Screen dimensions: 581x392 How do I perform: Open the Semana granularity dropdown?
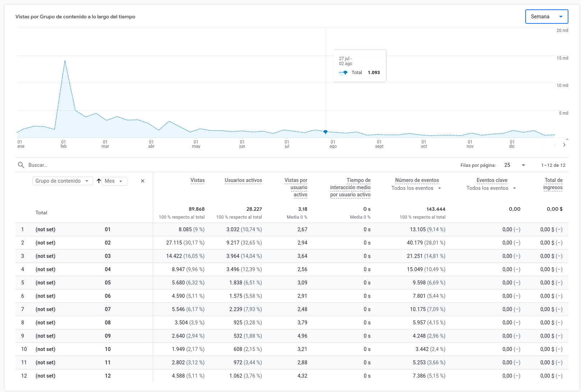(x=546, y=17)
